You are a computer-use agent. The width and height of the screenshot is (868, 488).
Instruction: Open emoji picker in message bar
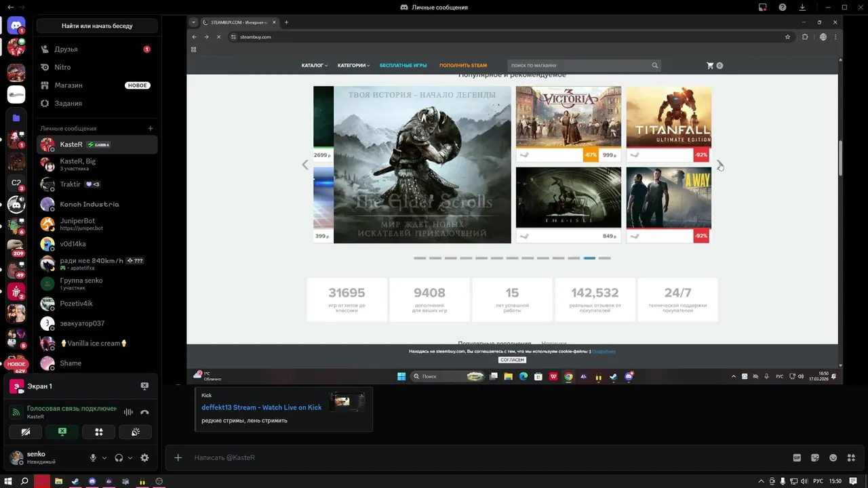[833, 457]
